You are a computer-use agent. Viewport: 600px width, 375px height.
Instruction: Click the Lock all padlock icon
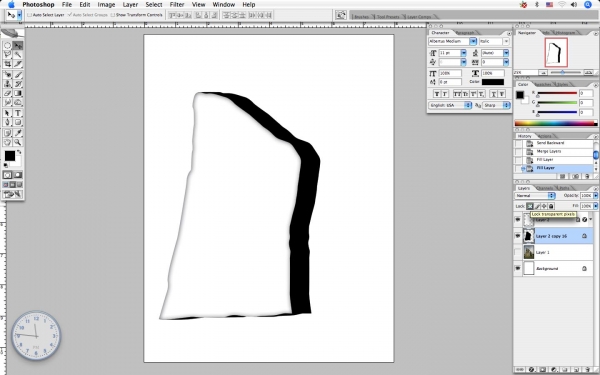(x=551, y=206)
